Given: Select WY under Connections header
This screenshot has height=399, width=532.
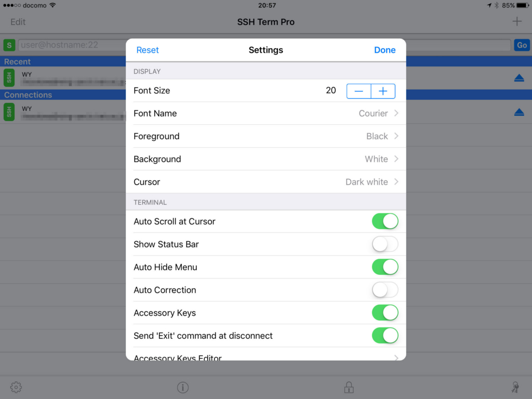Looking at the screenshot, I should pyautogui.click(x=27, y=109).
